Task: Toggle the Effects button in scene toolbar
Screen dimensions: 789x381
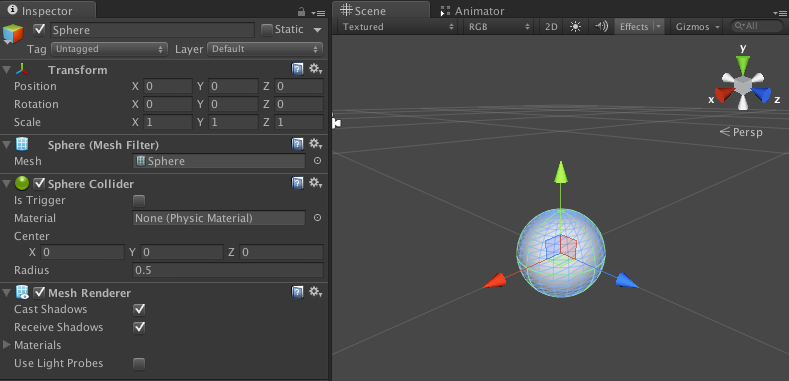Action: click(x=634, y=27)
